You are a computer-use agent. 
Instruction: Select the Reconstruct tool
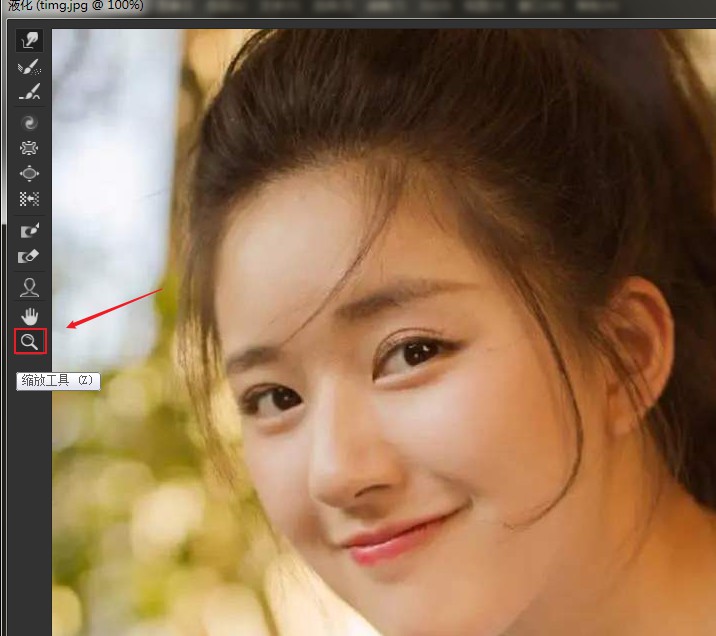30,67
